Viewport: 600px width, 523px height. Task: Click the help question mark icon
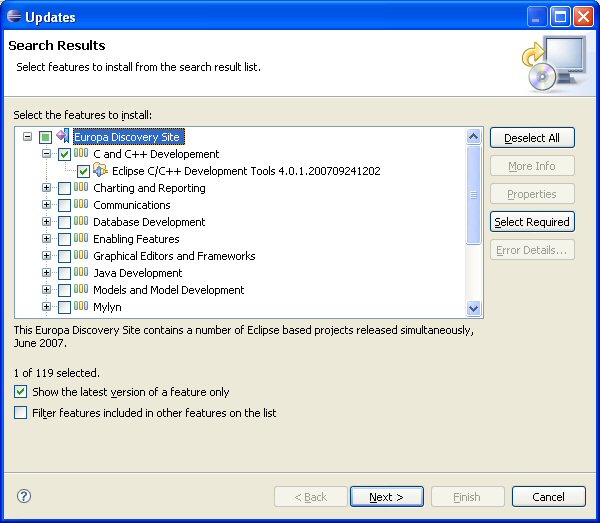pos(25,496)
